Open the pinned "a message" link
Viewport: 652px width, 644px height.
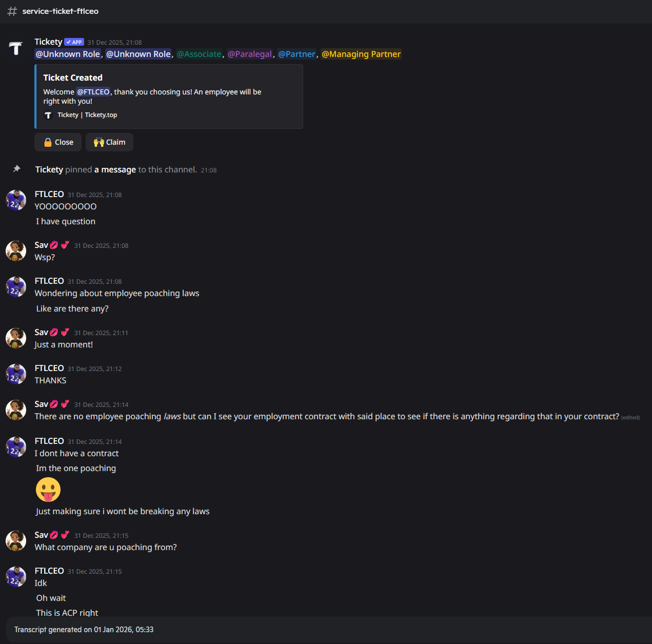[x=115, y=170]
